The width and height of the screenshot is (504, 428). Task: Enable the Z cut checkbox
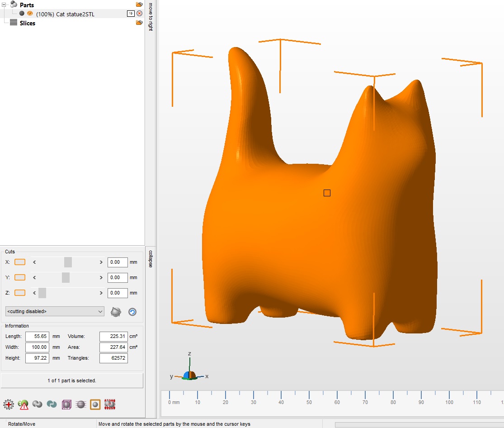[19, 293]
